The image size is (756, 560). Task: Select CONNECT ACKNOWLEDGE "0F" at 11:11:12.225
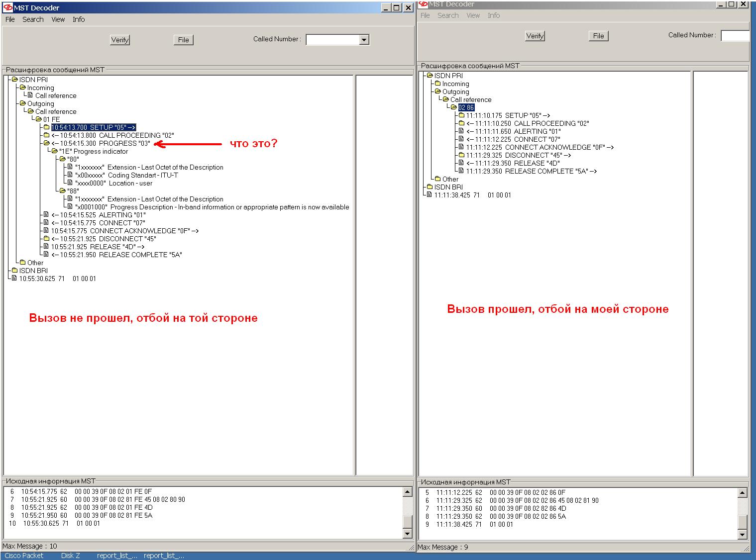click(540, 147)
